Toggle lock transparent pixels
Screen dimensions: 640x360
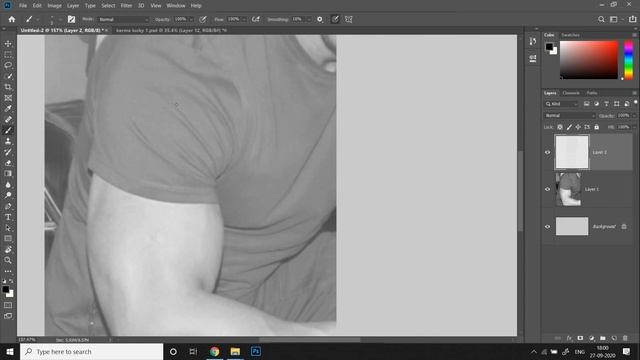pos(560,127)
